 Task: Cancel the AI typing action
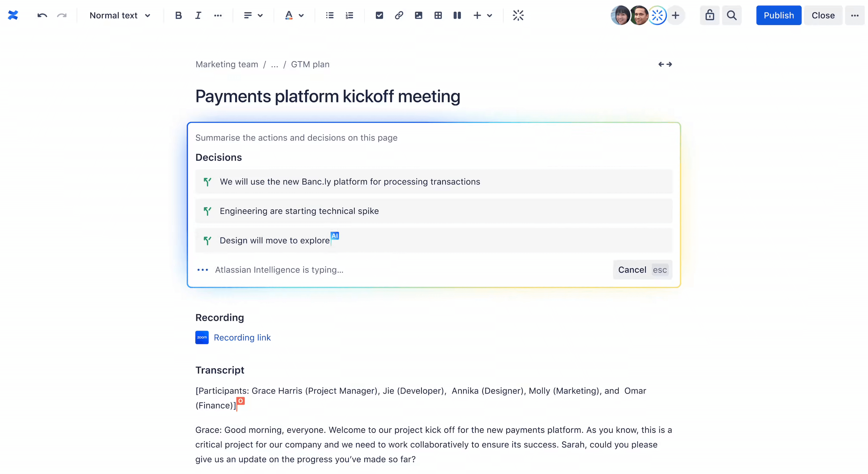[x=632, y=270]
